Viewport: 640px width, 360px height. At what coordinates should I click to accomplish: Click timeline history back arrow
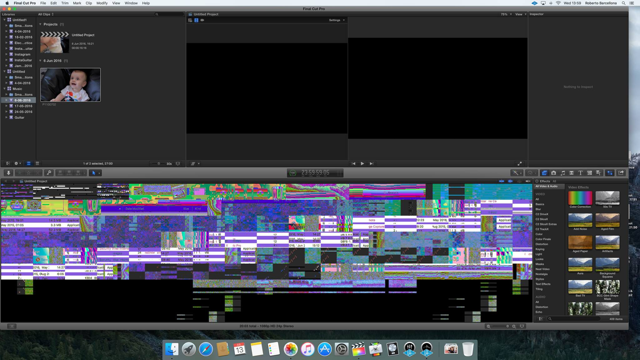[x=6, y=181]
